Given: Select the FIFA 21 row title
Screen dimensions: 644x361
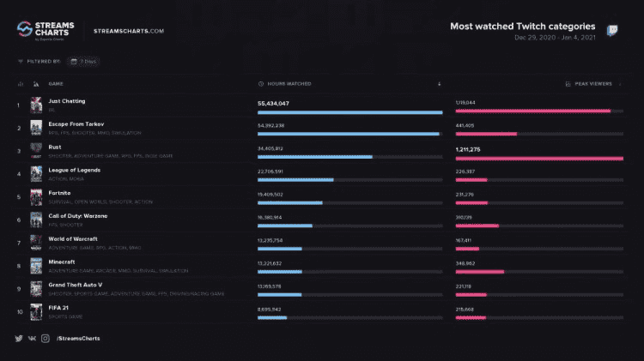Looking at the screenshot, I should [x=58, y=308].
